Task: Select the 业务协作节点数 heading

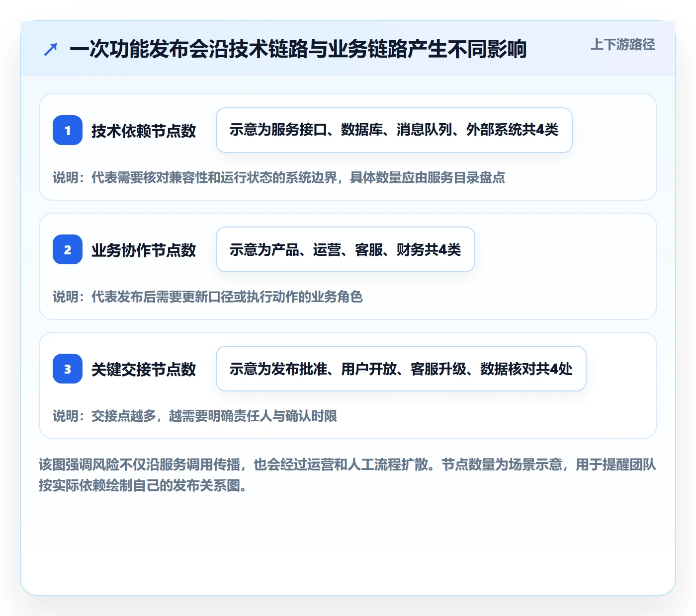Action: [144, 250]
